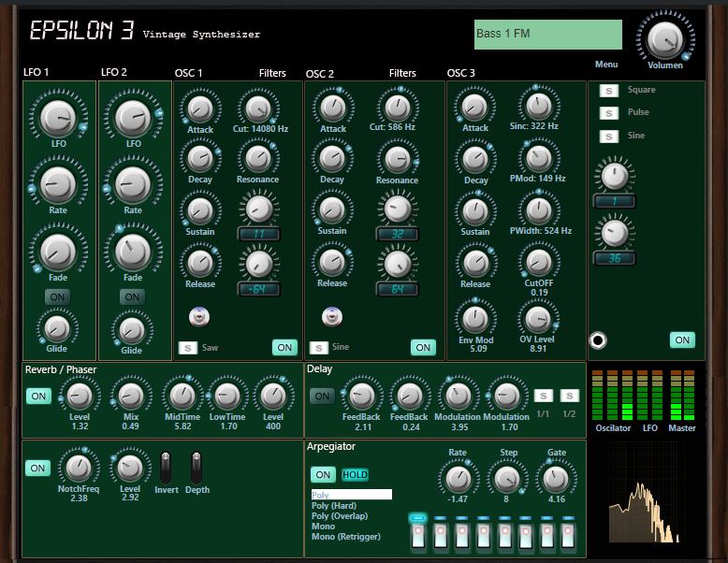Click the OSC 3 OV Level knob
This screenshot has width=728, height=563.
(538, 318)
